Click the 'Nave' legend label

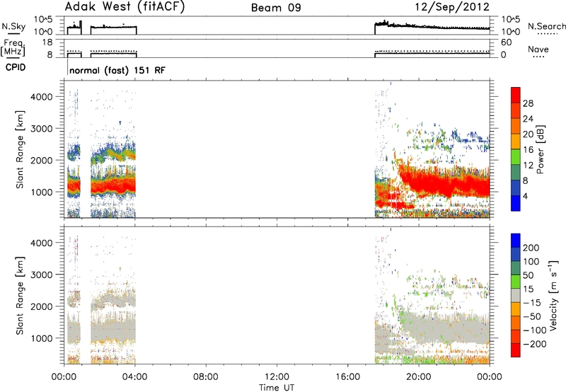538,50
